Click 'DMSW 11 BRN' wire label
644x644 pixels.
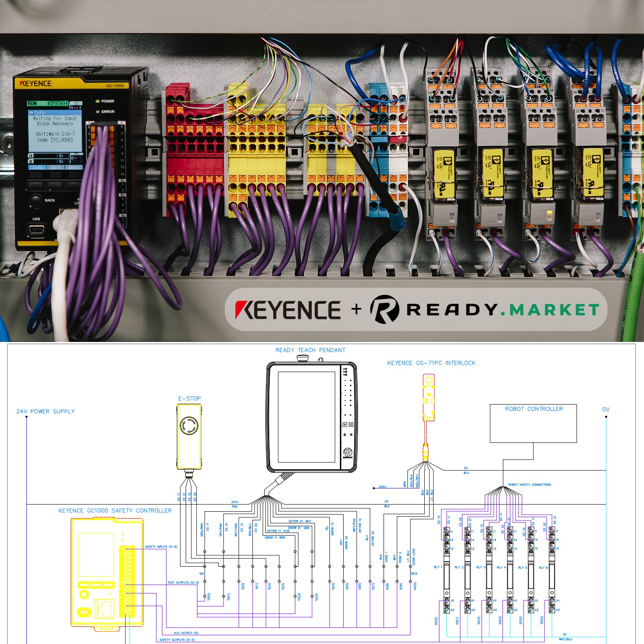coord(275,537)
